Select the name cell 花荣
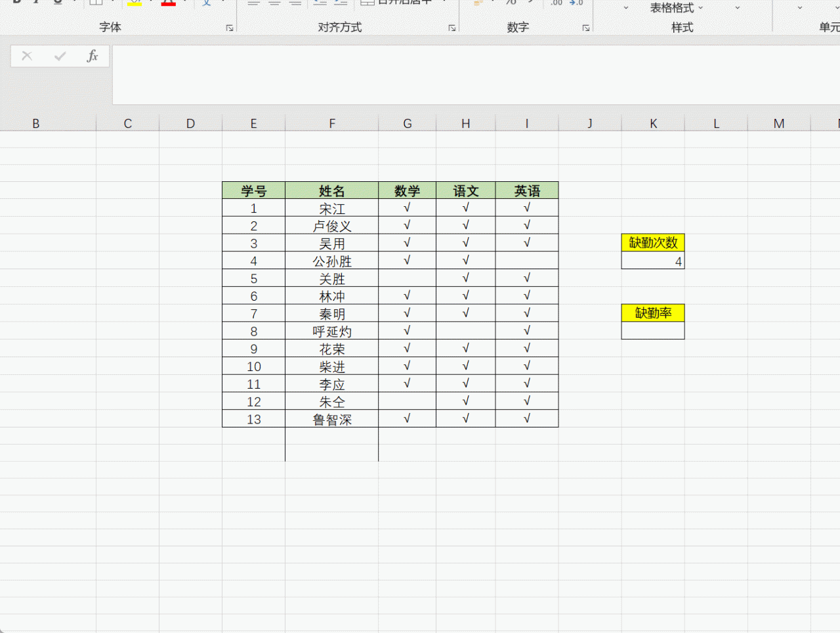840x633 pixels. (x=332, y=349)
